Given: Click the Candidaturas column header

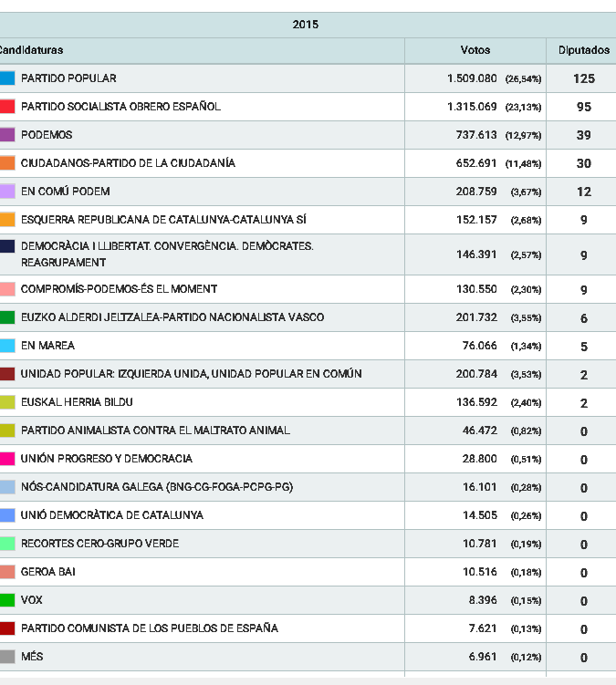Looking at the screenshot, I should (31, 50).
